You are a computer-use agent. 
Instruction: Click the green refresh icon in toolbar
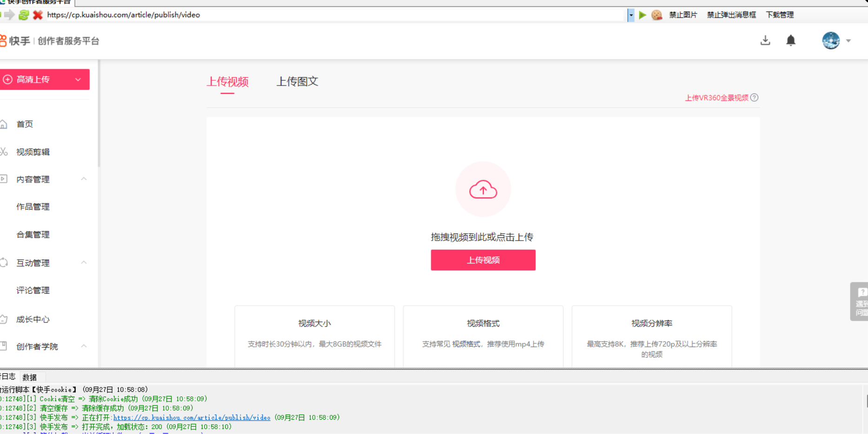(24, 15)
